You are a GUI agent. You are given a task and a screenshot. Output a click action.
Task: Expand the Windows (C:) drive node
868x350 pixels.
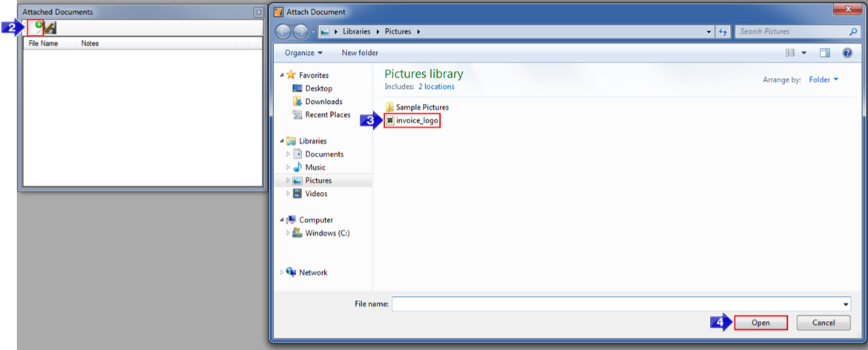pos(289,233)
